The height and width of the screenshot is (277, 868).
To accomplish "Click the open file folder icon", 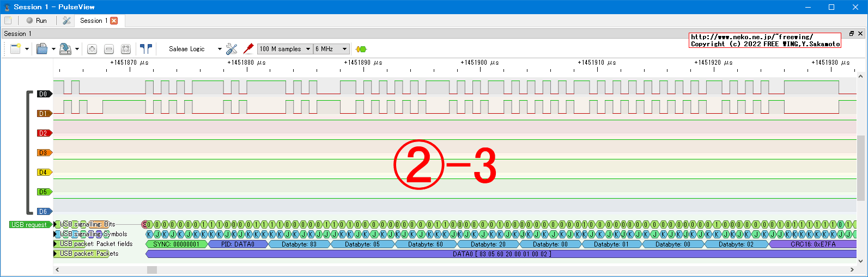I will [x=42, y=49].
